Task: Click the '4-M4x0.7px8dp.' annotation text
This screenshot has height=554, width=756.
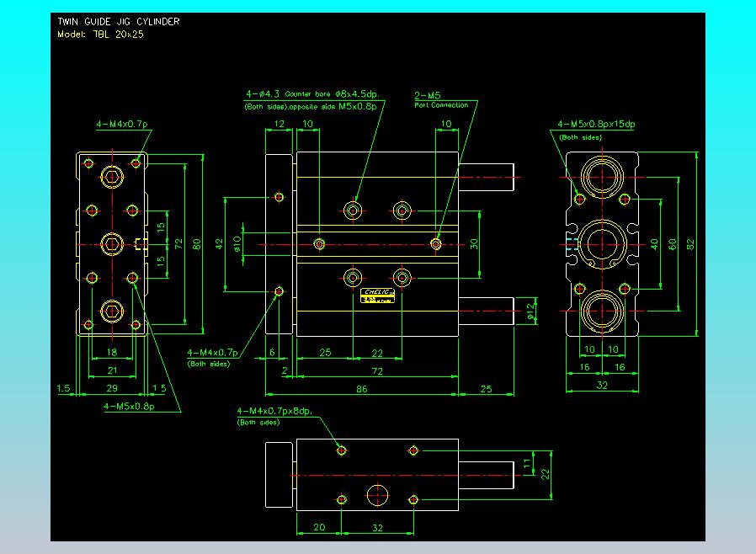Action: 275,411
